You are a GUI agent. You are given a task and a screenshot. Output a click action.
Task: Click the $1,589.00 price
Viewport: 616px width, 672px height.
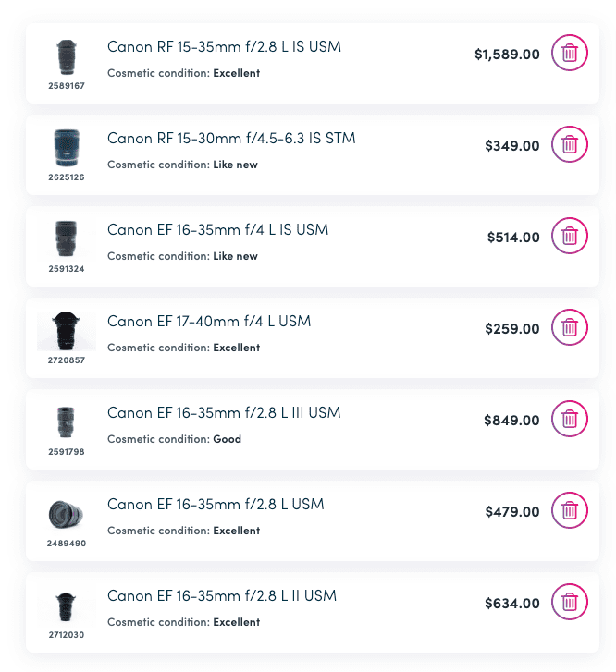coord(507,55)
